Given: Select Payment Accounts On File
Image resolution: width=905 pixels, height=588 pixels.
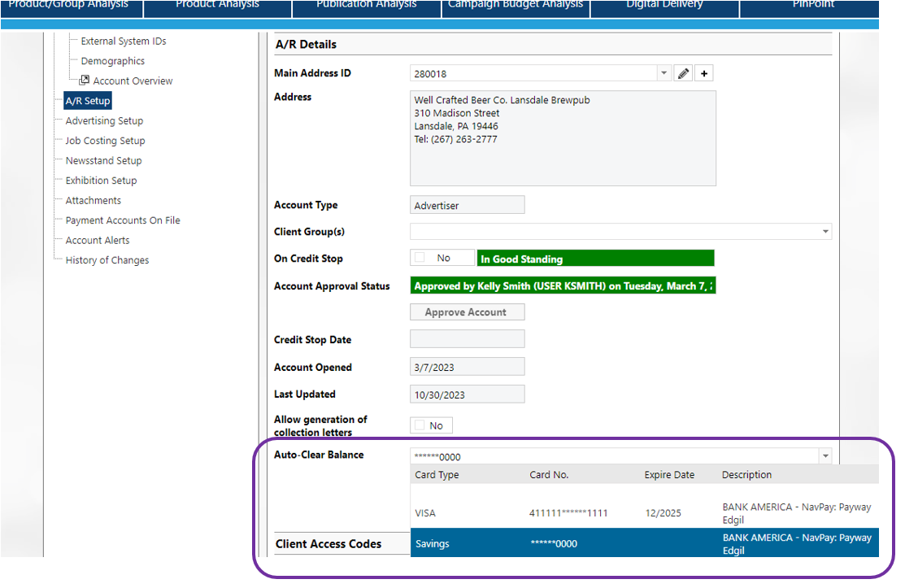Looking at the screenshot, I should 123,220.
